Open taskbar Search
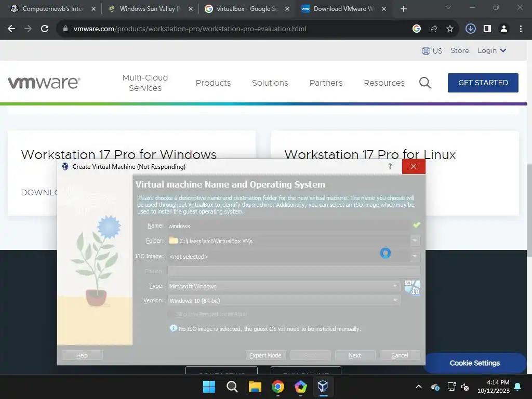The width and height of the screenshot is (532, 399). coord(232,387)
